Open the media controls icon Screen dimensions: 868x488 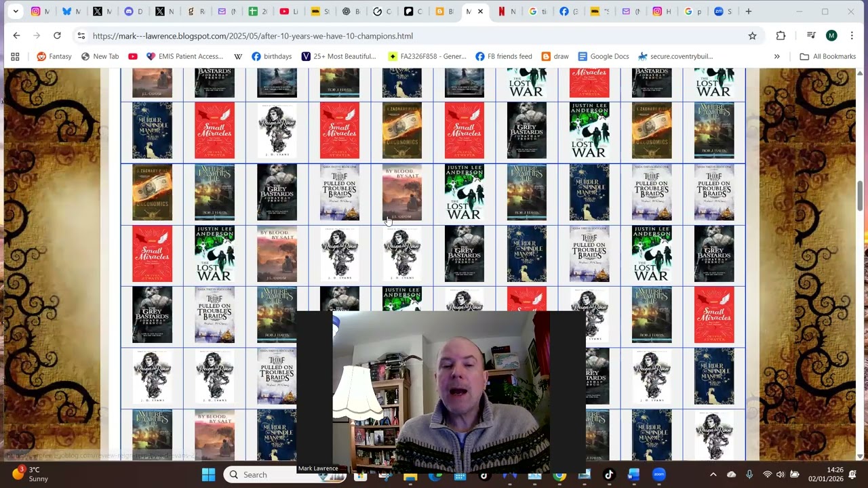tap(811, 36)
